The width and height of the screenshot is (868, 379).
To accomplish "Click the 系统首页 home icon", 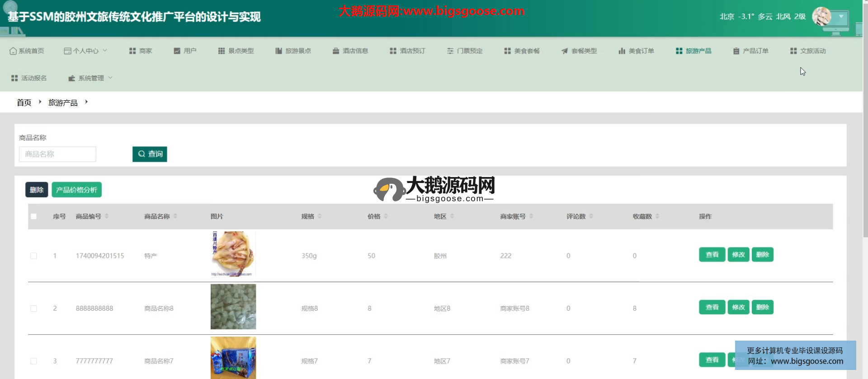I will point(13,51).
